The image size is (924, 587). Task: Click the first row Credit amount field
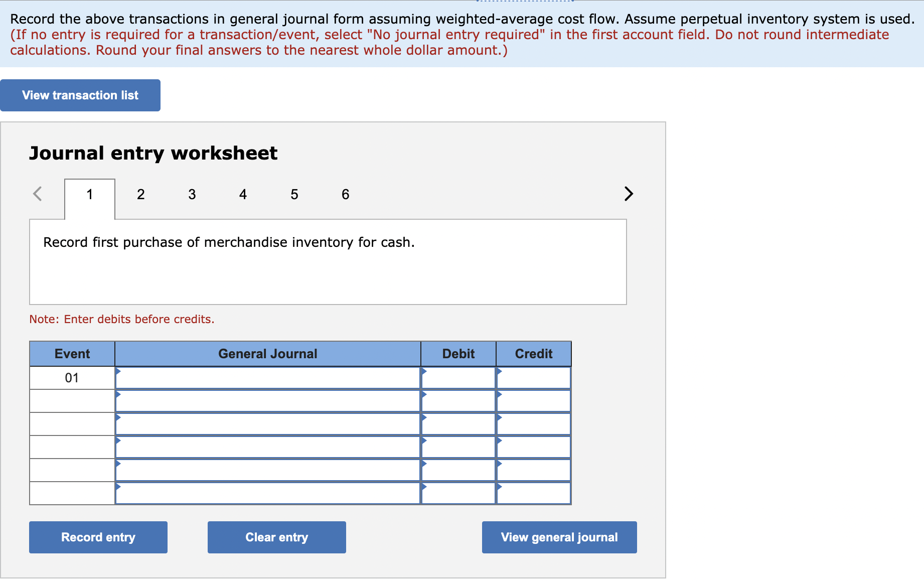533,378
